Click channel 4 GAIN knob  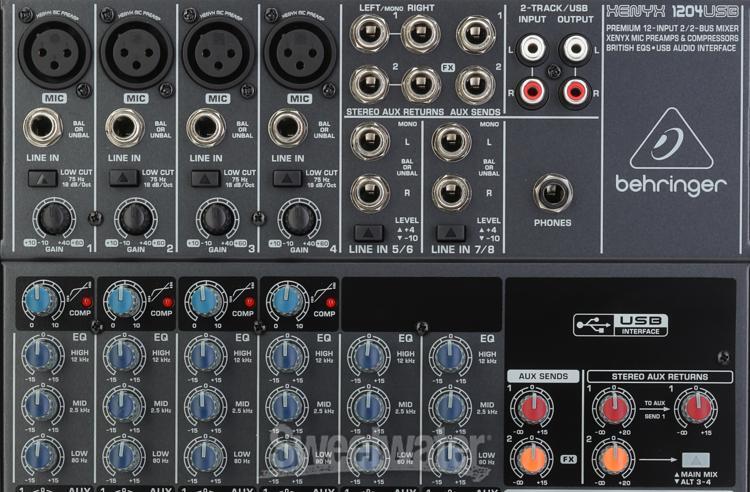tap(299, 219)
